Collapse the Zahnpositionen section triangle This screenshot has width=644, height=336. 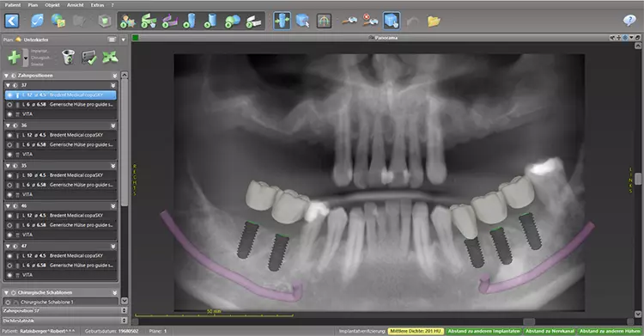(x=6, y=76)
